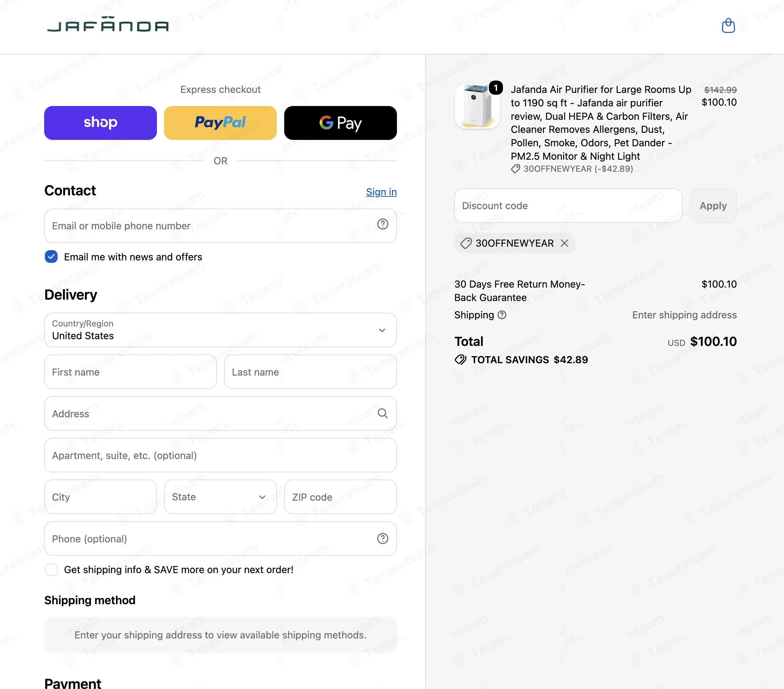Click the Express checkout heading
Image resolution: width=784 pixels, height=689 pixels.
click(221, 89)
